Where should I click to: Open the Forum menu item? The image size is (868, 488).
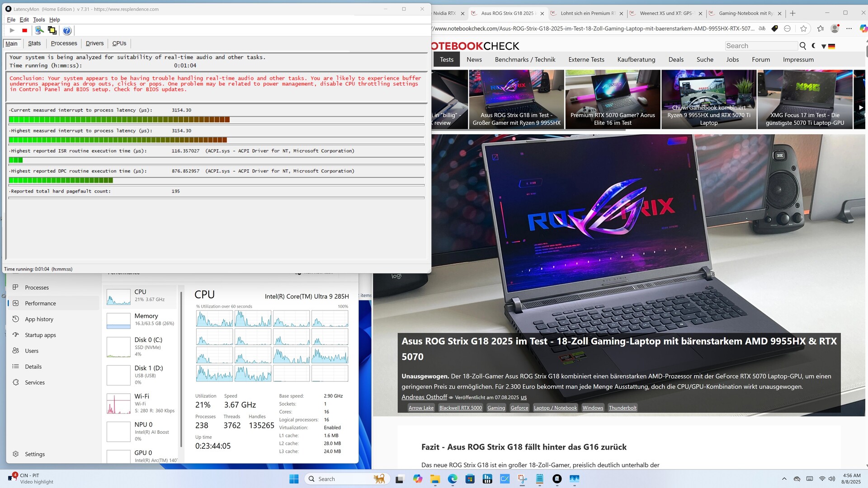[761, 60]
